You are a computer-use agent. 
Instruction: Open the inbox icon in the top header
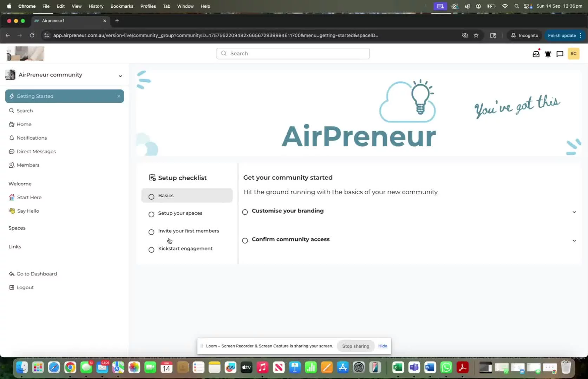536,54
